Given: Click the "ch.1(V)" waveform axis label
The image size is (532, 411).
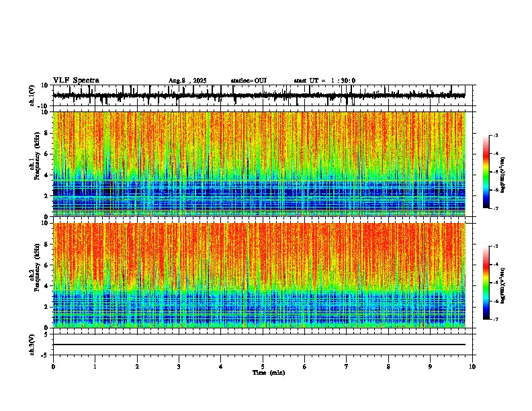Looking at the screenshot, I should click(x=32, y=95).
